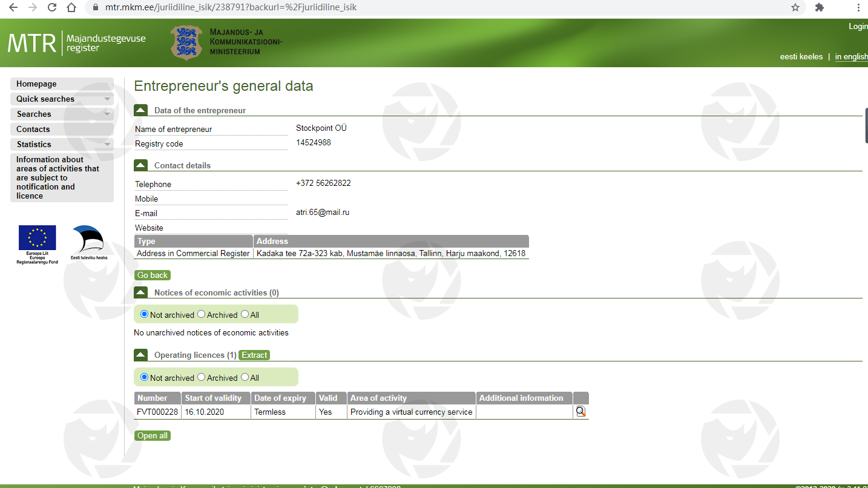The width and height of the screenshot is (868, 488).
Task: Collapse the Data of the entrepreneur section
Action: pyautogui.click(x=140, y=110)
